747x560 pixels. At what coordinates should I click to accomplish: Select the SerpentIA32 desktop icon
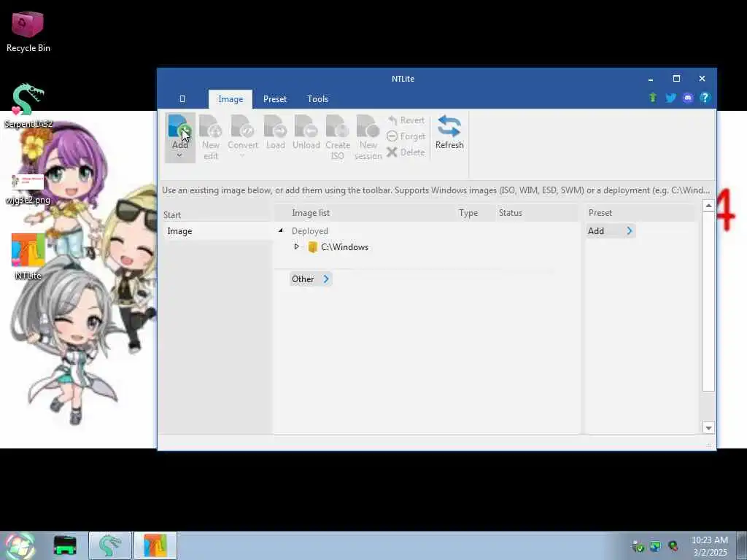28,106
